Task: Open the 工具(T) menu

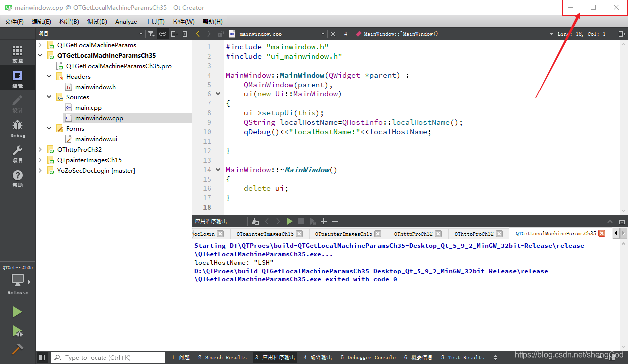Action: coord(155,21)
